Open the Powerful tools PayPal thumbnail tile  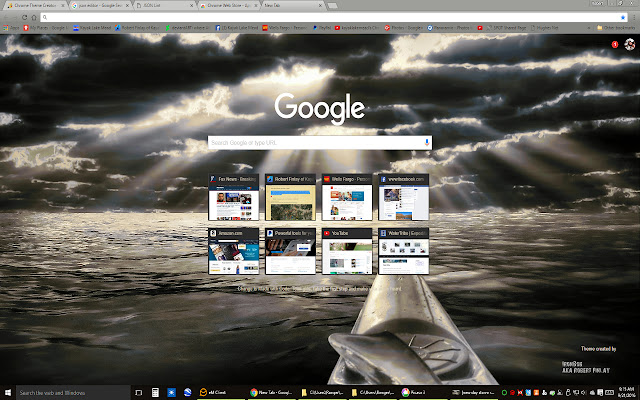click(290, 251)
